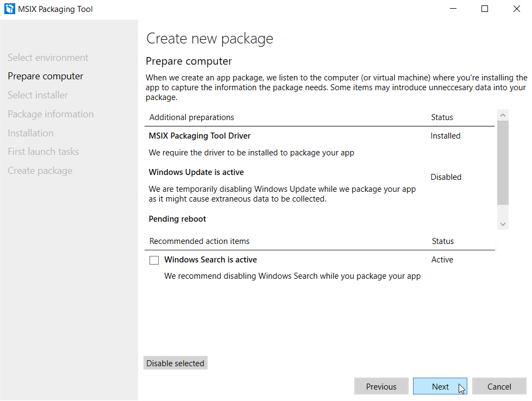Click the scroll up arrow in preparations list

coord(503,115)
